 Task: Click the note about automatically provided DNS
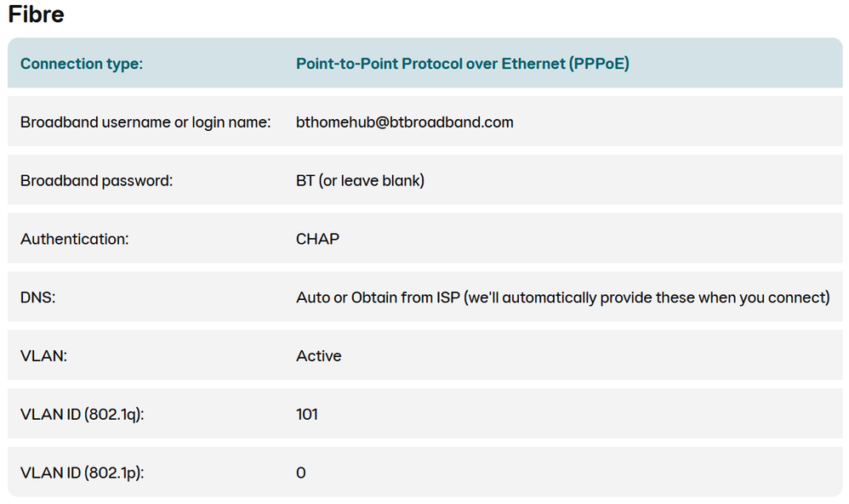click(647, 297)
